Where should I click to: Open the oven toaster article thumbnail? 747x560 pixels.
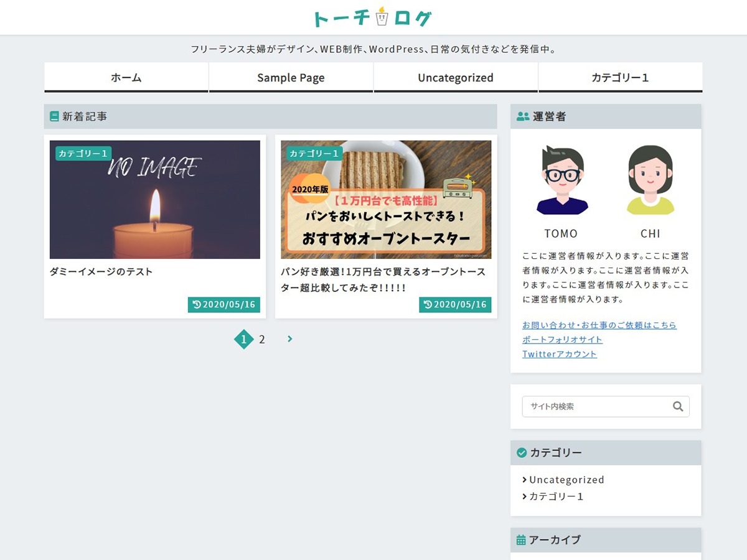tap(386, 199)
